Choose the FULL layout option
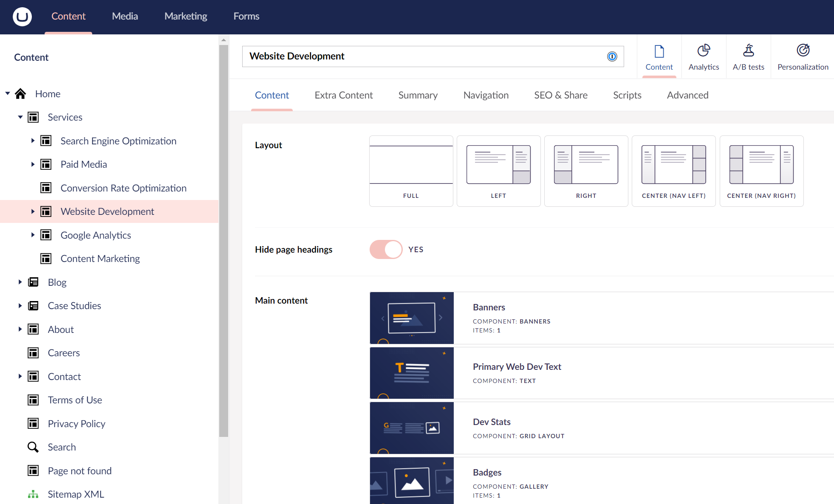Image resolution: width=834 pixels, height=504 pixels. [411, 171]
